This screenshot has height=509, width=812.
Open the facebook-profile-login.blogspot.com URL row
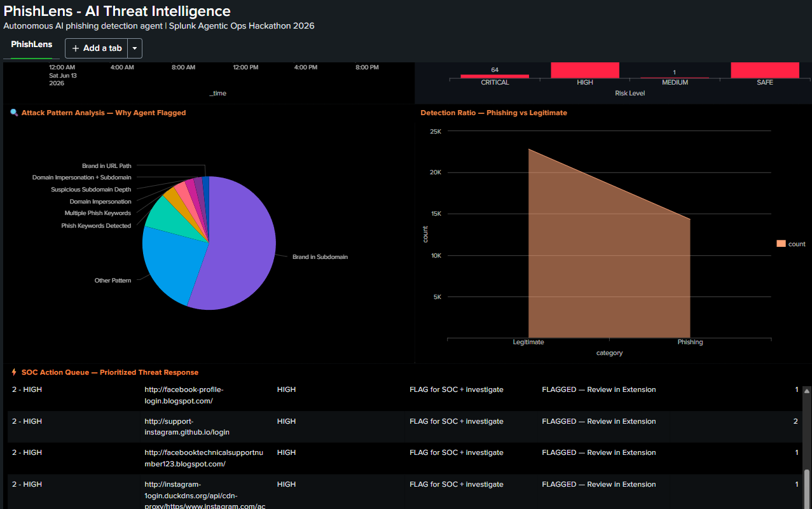coord(405,395)
